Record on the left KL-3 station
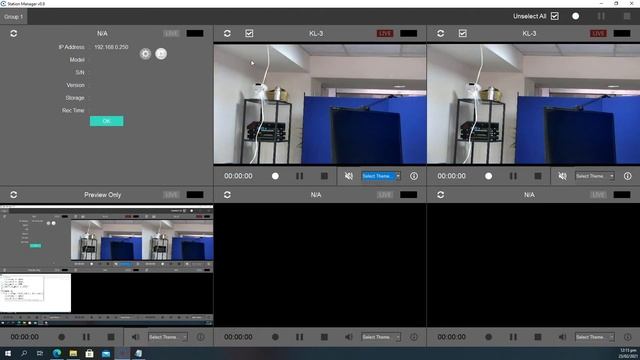640x360 pixels. click(x=275, y=176)
